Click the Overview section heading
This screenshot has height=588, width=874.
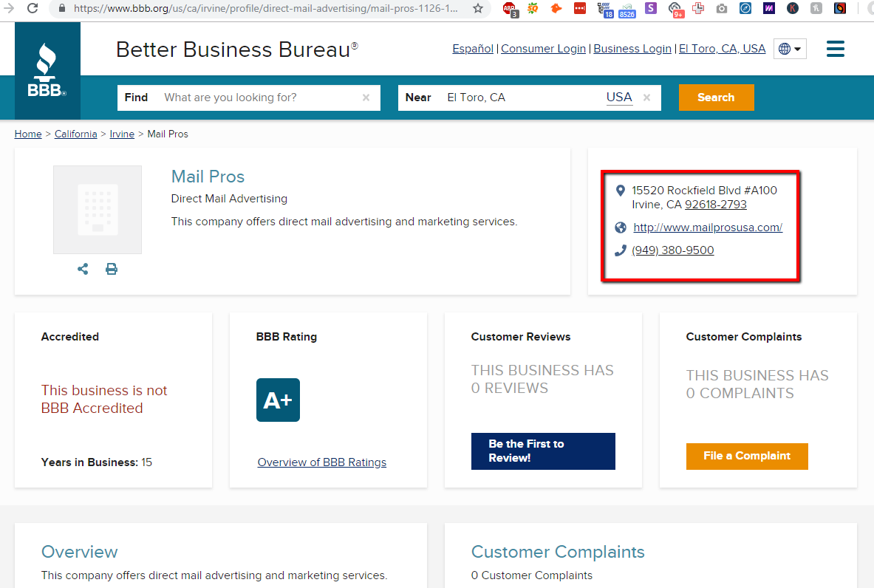[x=80, y=551]
